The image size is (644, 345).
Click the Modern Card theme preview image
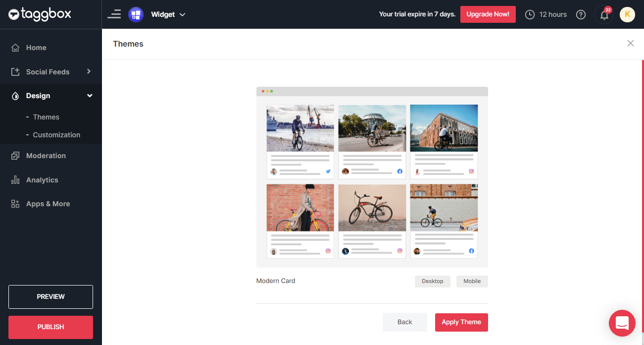[x=372, y=181]
